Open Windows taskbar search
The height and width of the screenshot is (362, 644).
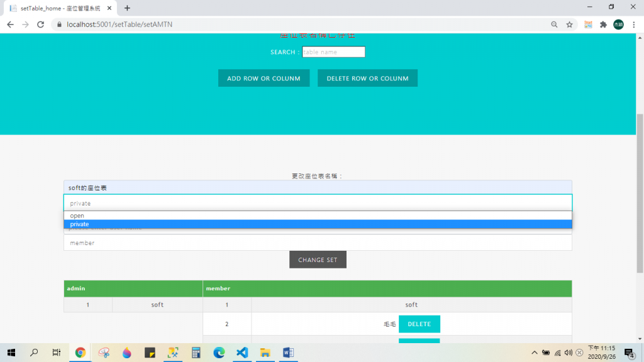[x=34, y=353]
